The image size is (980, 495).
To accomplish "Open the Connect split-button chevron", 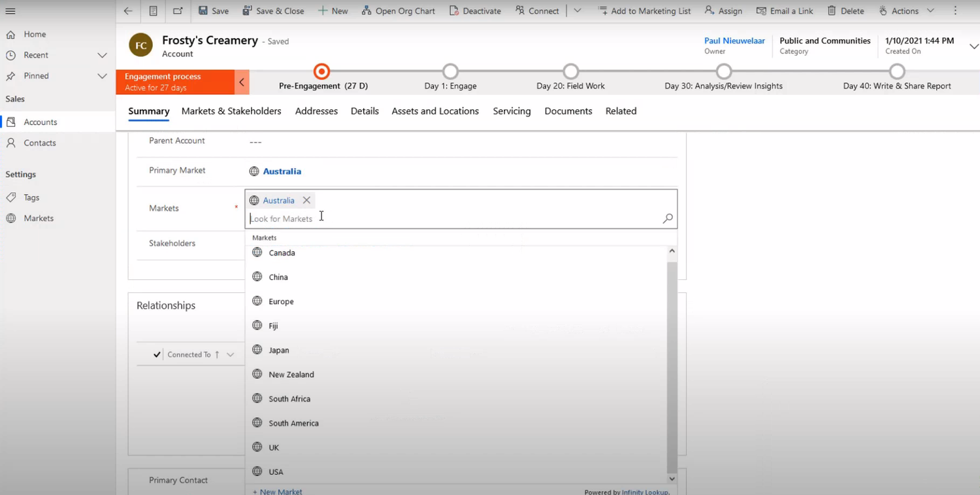I will 578,10.
